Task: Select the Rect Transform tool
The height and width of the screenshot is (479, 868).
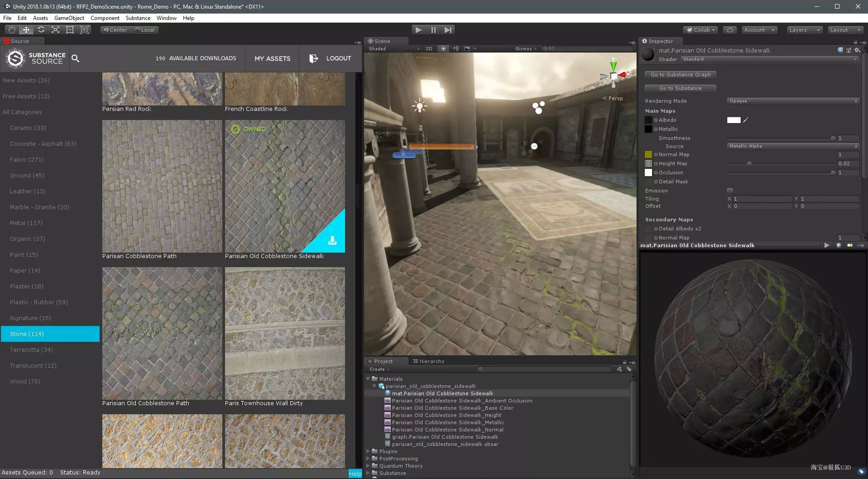Action: 70,30
